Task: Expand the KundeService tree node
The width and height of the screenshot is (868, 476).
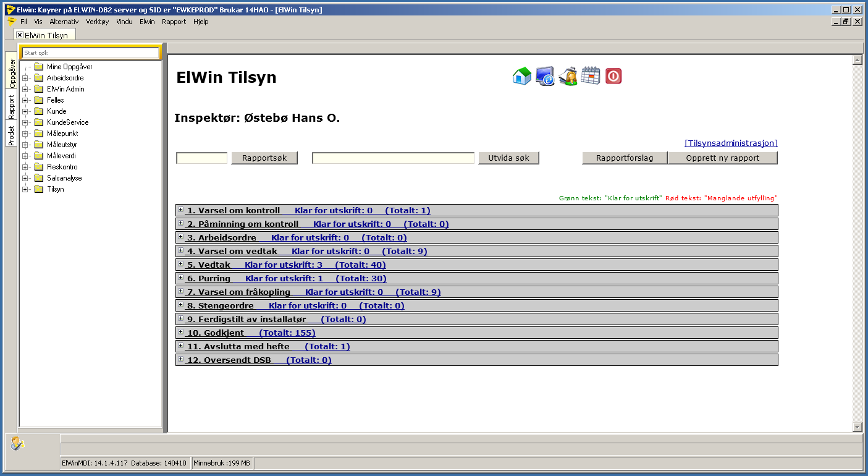Action: (25, 122)
